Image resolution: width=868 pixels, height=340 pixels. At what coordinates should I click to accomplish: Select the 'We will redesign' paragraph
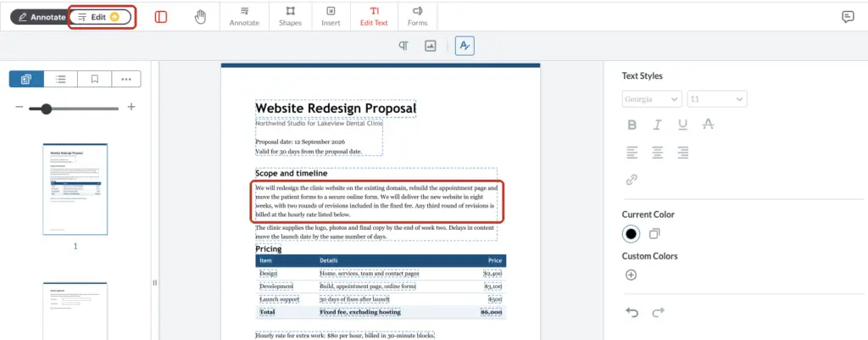(x=376, y=201)
